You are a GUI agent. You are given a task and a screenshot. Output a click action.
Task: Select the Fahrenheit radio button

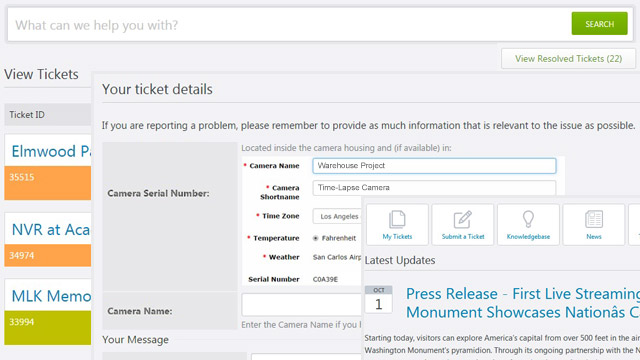pyautogui.click(x=316, y=238)
